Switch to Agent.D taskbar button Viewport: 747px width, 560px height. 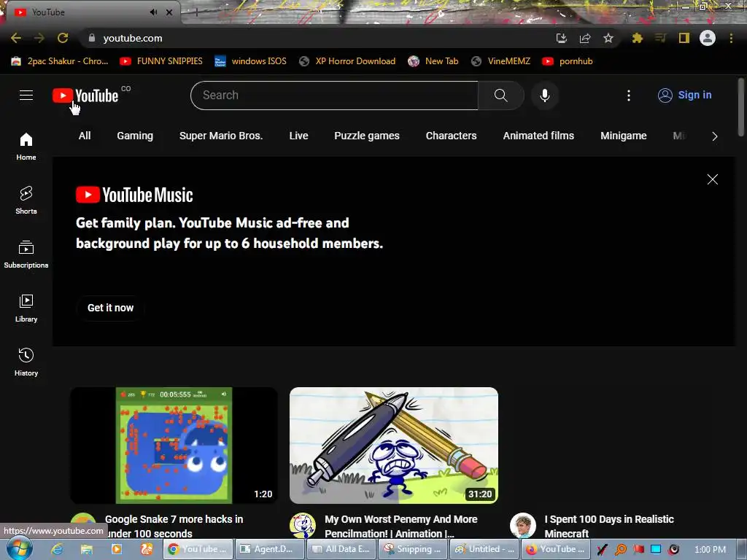[270, 549]
